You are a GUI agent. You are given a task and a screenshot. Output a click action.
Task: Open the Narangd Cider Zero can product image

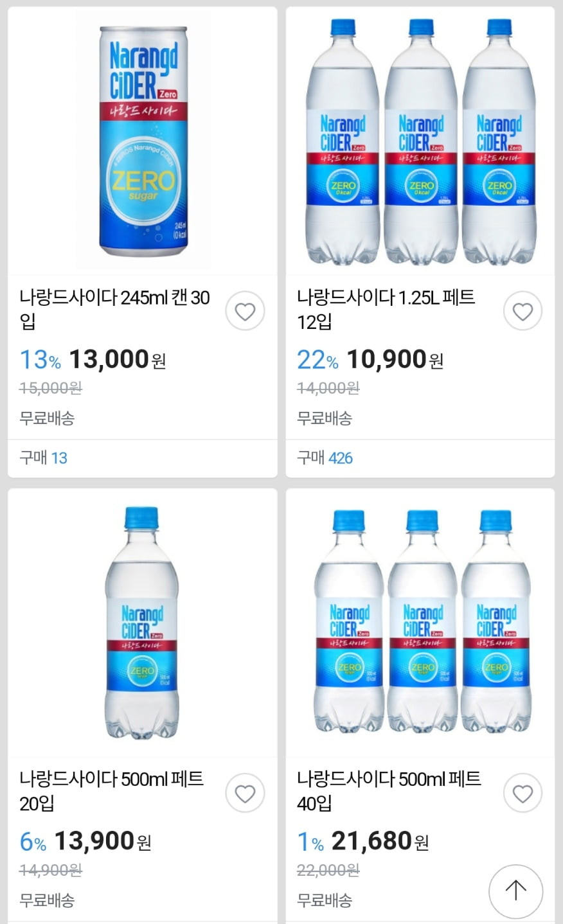pyautogui.click(x=143, y=141)
